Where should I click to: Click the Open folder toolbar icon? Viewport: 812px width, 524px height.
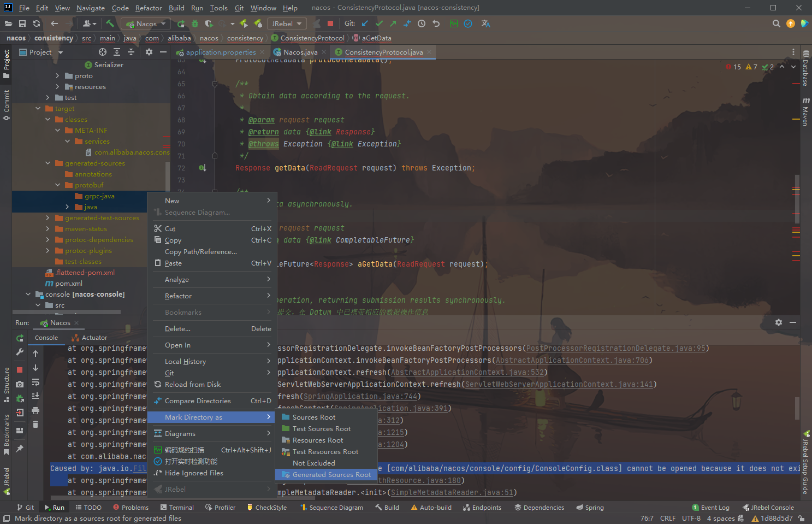coord(8,23)
